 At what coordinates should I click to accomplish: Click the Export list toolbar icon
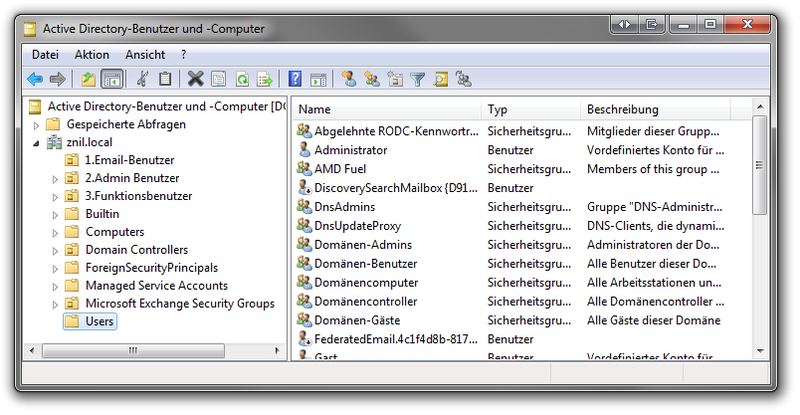264,79
